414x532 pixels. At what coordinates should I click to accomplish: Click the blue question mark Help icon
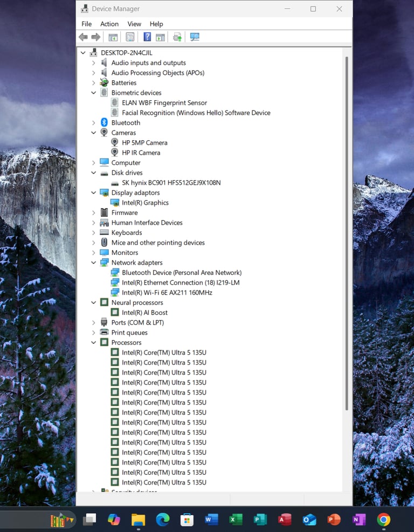(x=147, y=37)
